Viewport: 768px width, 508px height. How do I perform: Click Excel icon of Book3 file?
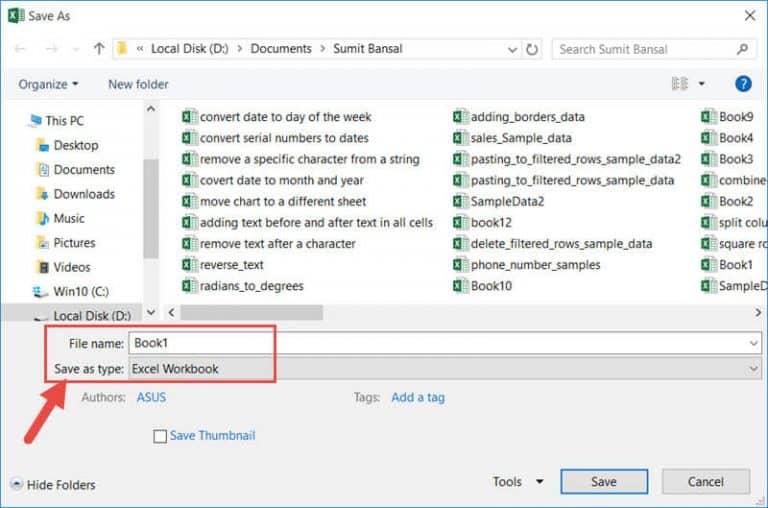point(708,159)
